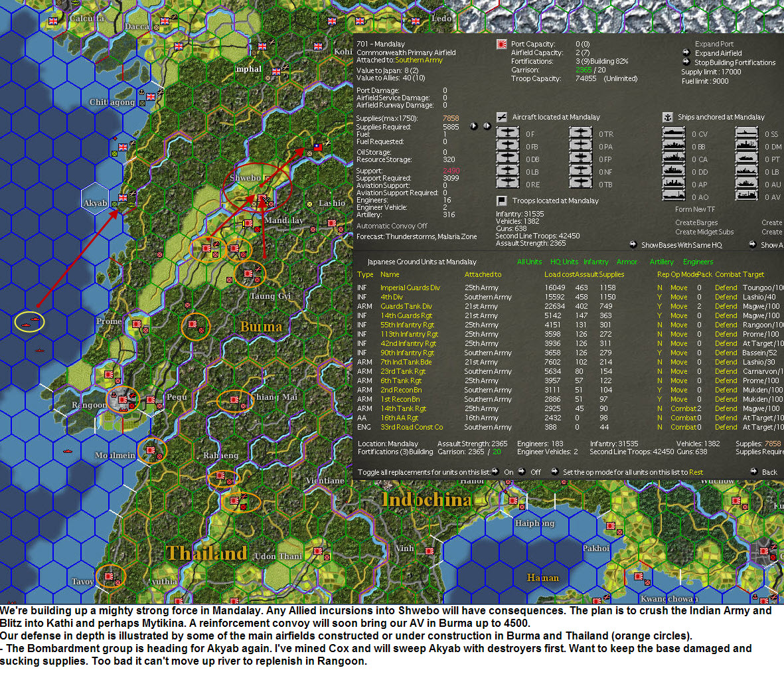Increase supplies required with first round arrow
This screenshot has width=784, height=674.
click(473, 126)
